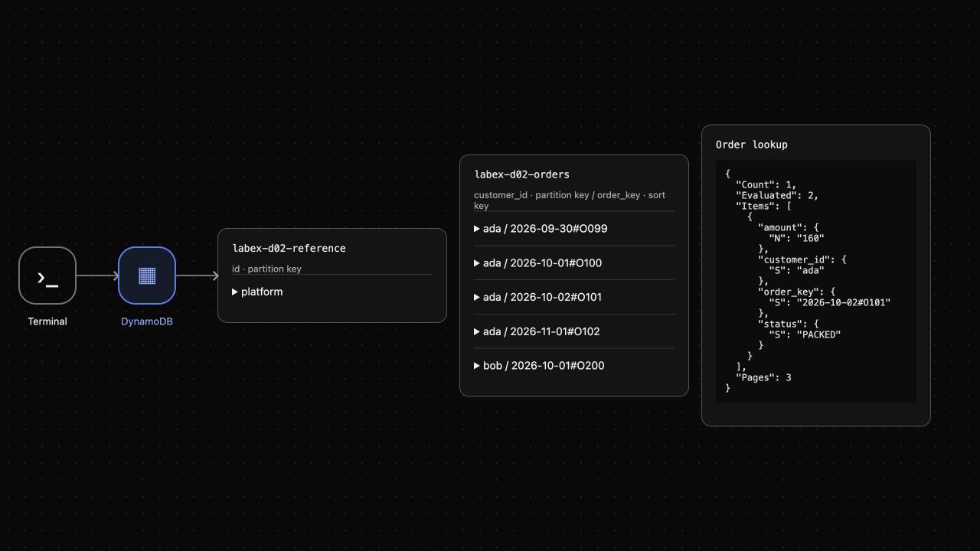The height and width of the screenshot is (551, 980).
Task: Click the "Pages": 3 line in JSON
Action: click(x=763, y=377)
